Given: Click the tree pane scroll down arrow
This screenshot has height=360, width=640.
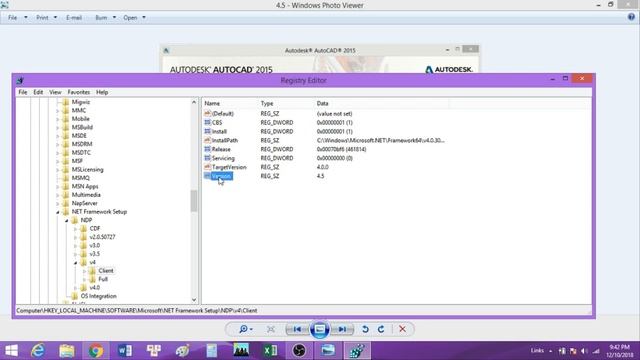Looking at the screenshot, I should coord(194,300).
